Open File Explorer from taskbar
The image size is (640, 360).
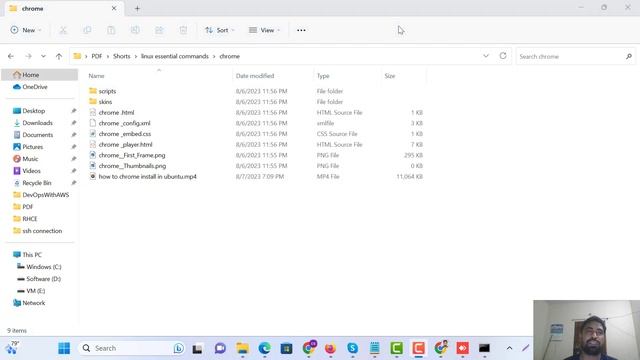coord(242,348)
